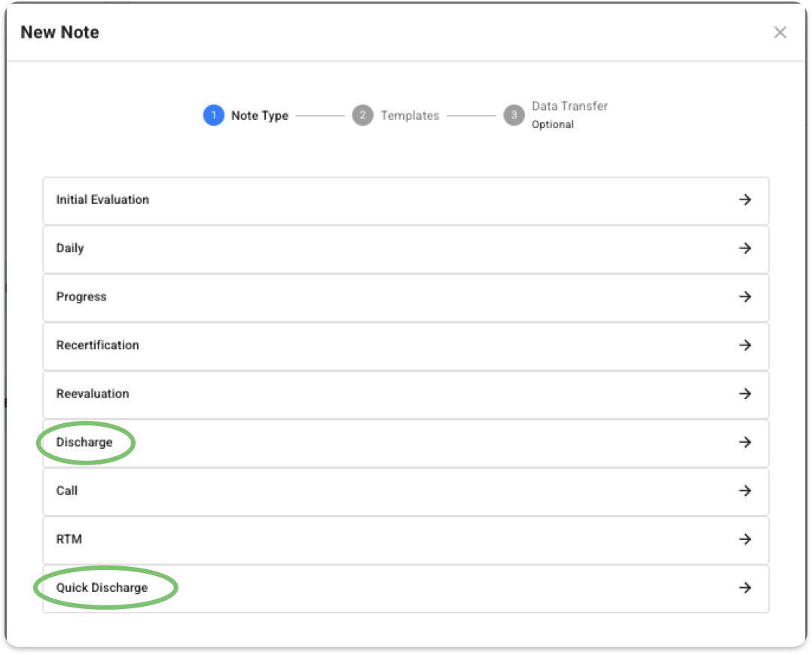Click the Quick Discharge arrow icon
Screen dimensions: 812x655
(x=745, y=588)
